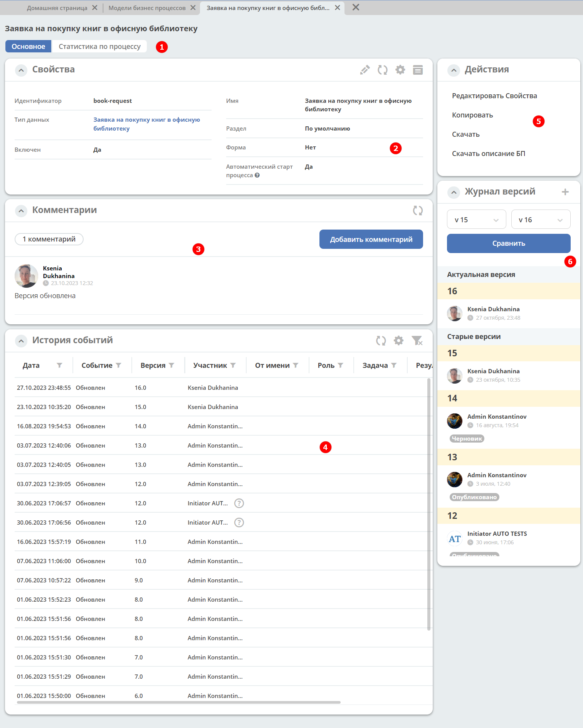
Task: Click the 1 комментарий badge
Action: (49, 239)
